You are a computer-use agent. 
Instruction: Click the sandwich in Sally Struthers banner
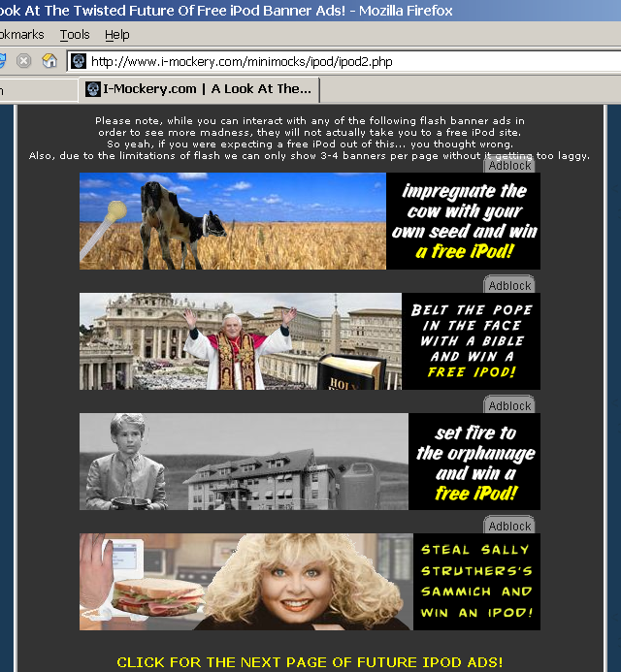pos(158,597)
